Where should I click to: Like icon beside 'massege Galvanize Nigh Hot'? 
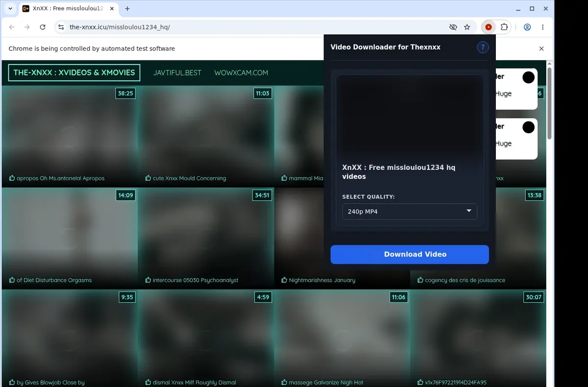(284, 382)
